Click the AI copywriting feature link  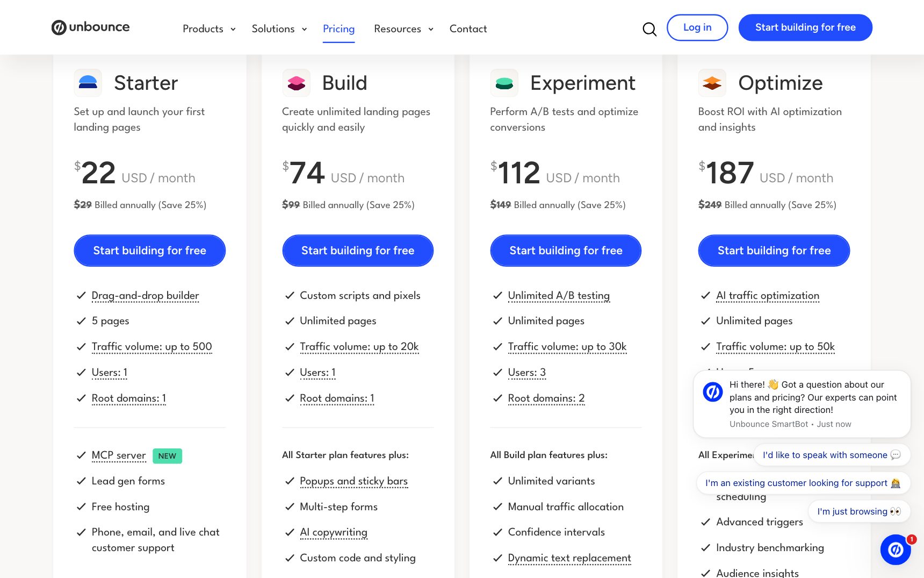pos(334,532)
